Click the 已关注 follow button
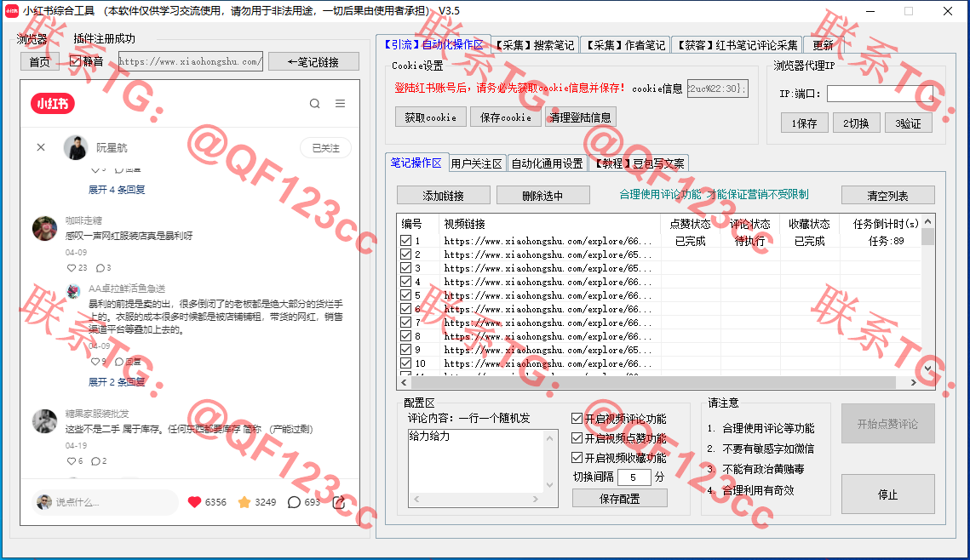The height and width of the screenshot is (560, 970). 326,148
